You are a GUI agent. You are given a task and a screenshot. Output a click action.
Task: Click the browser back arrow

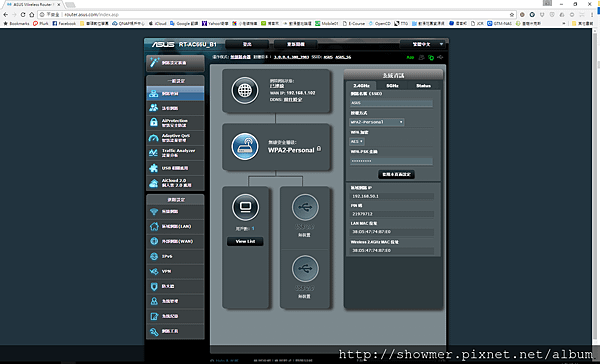click(5, 15)
